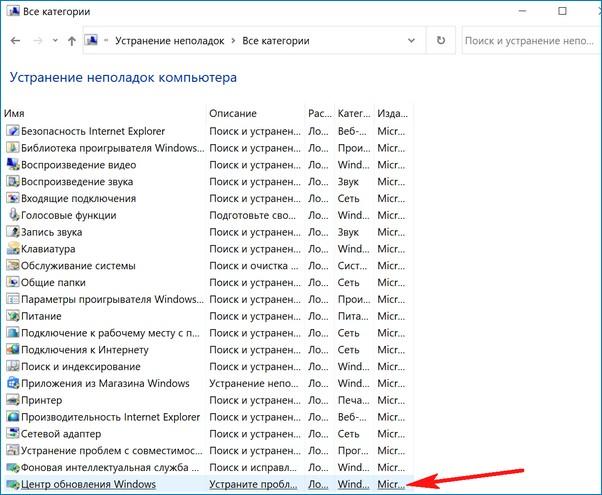Viewport: 602px width, 495px height.
Task: Click the Устранение проблем с совместимостью icon
Action: tap(13, 450)
